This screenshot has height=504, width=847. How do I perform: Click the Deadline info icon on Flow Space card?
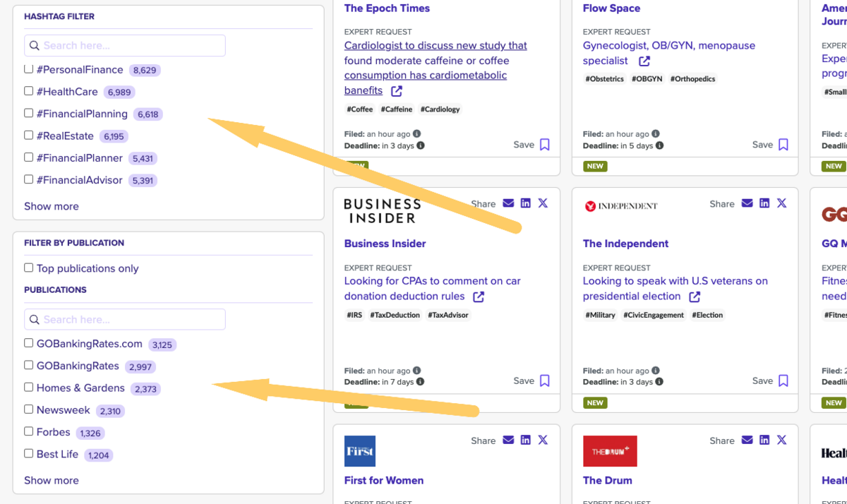(659, 145)
